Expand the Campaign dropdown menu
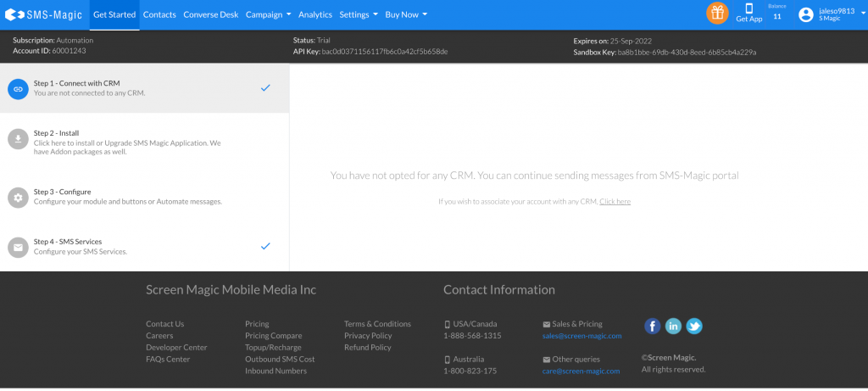 point(269,15)
